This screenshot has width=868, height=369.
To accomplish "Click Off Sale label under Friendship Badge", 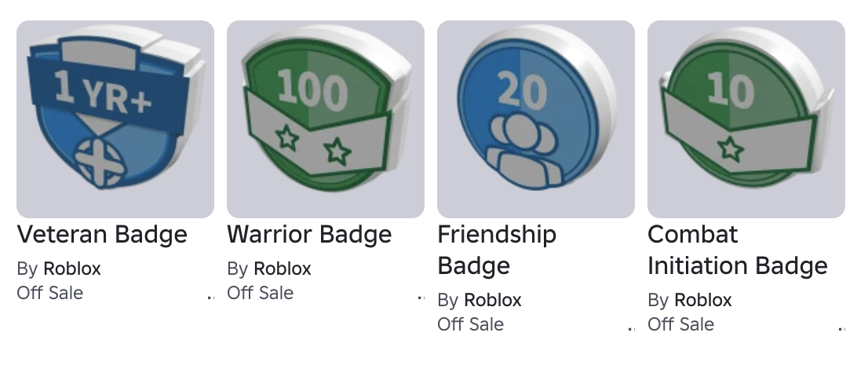I will click(x=471, y=324).
